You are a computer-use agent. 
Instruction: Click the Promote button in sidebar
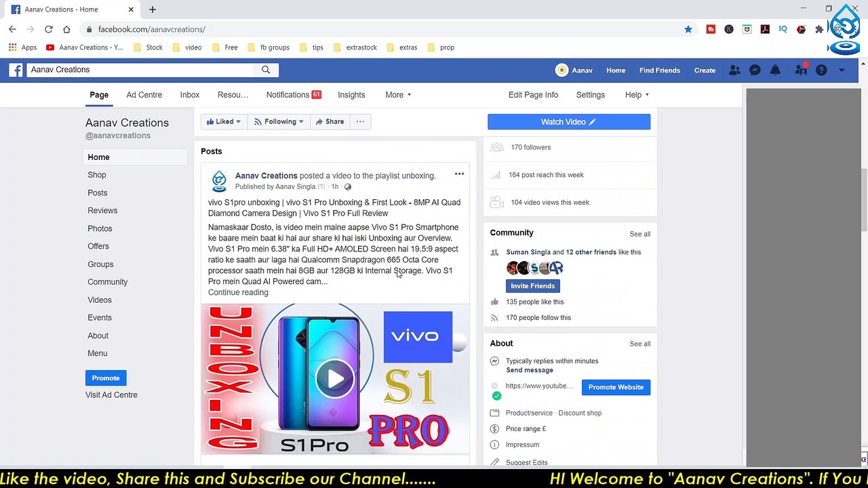[x=106, y=378]
